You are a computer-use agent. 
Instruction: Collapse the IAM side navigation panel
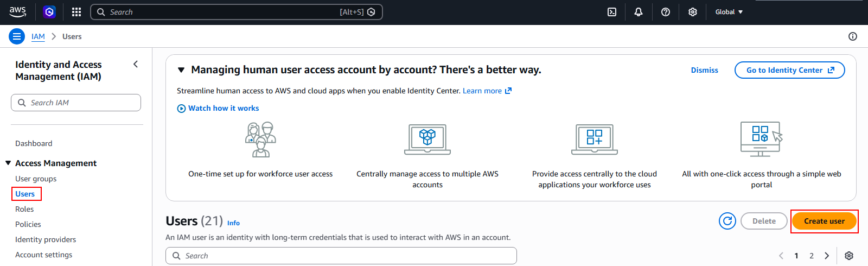(136, 64)
